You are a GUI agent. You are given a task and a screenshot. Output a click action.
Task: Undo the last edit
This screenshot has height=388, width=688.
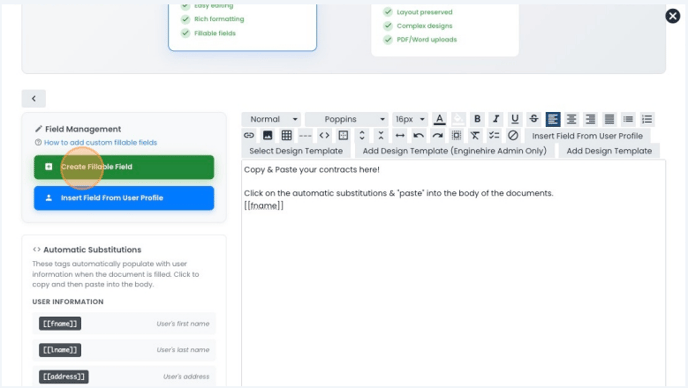click(419, 136)
